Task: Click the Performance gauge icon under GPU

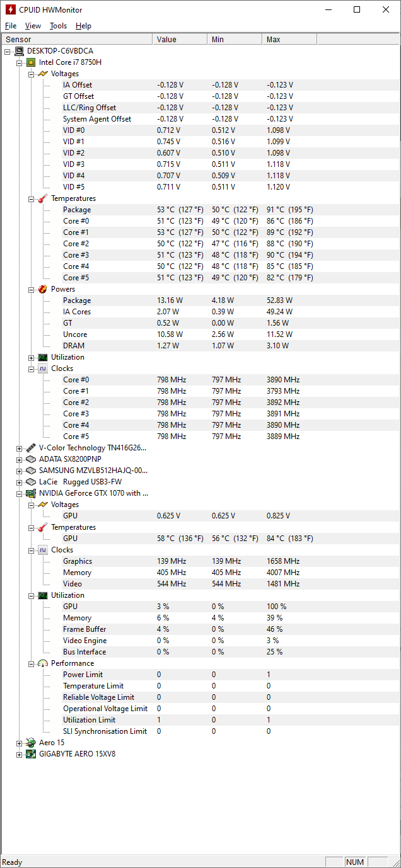Action: (43, 663)
